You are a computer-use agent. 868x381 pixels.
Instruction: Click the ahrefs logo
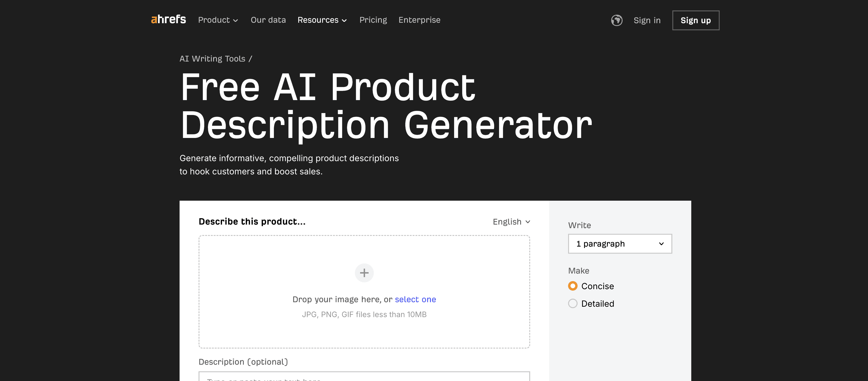[168, 19]
